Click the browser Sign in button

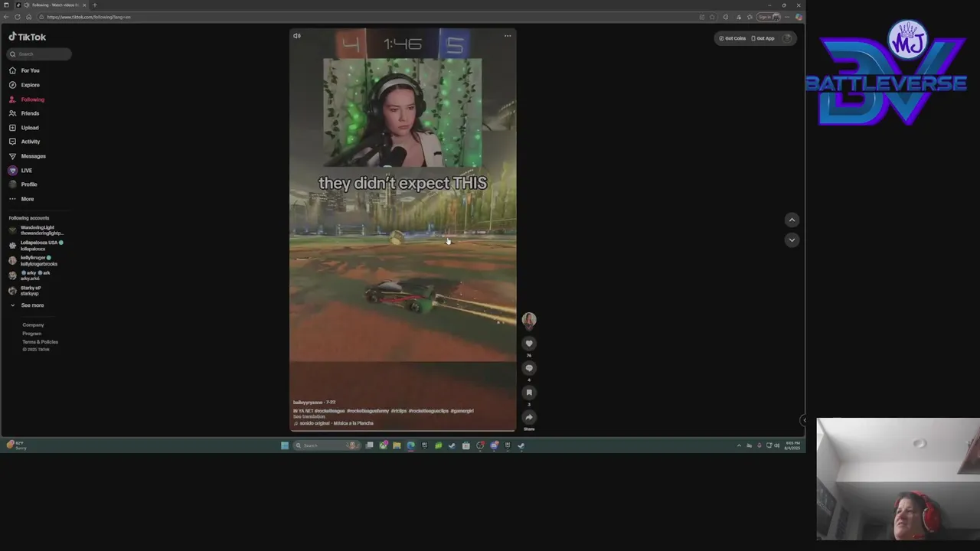click(x=769, y=17)
